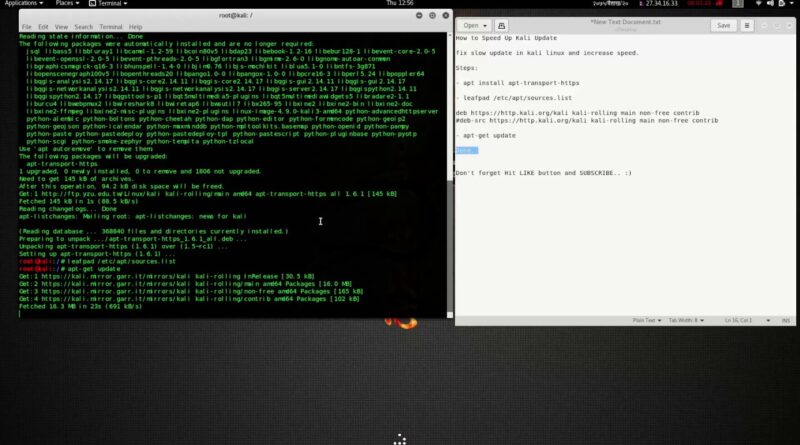Click the 'Fetched 16.3 MB in 23s' terminal line
800x445 pixels.
pyautogui.click(x=81, y=306)
